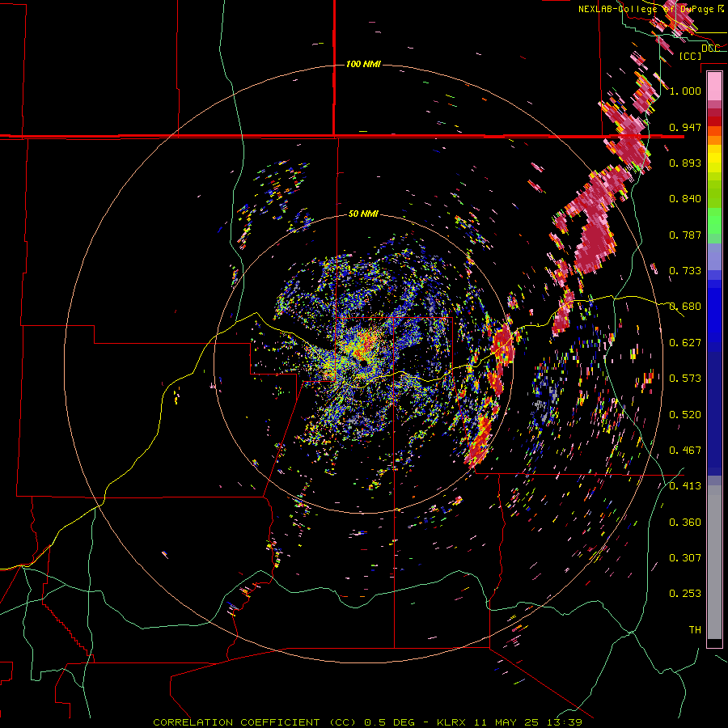The image size is (728, 728).
Task: Click the '0.787' legend value
Action: pos(685,235)
